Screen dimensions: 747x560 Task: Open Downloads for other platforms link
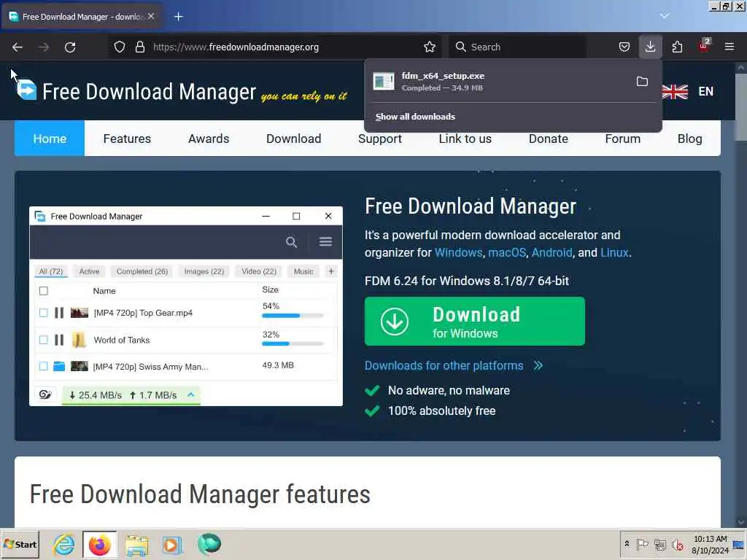(444, 366)
